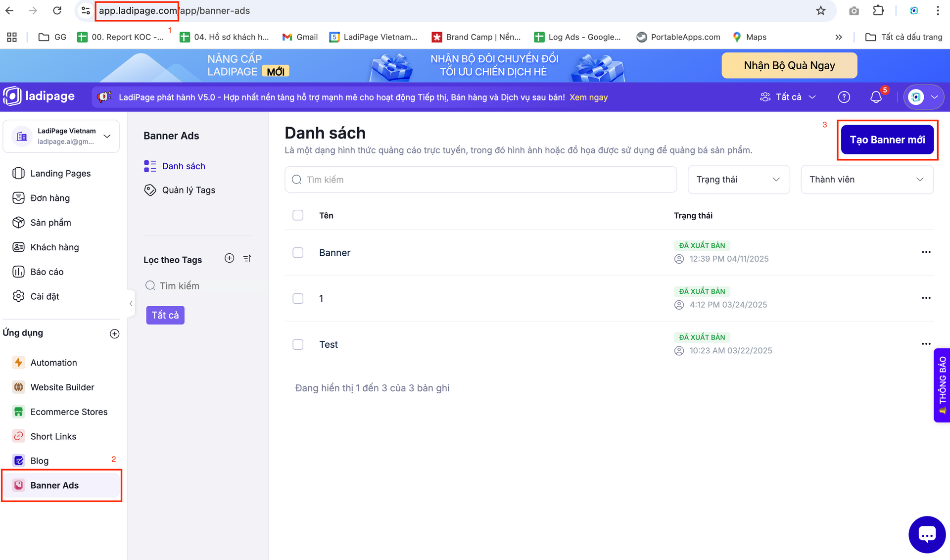
Task: Click Nhận Bộ Quà Ngay button
Action: pos(789,65)
